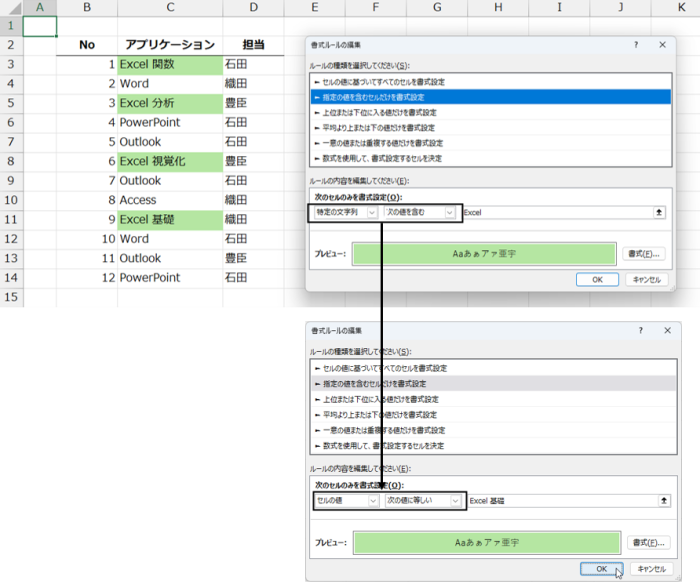Expand the '次の値に等しい' operator dropdown
The width and height of the screenshot is (700, 584).
point(425,500)
